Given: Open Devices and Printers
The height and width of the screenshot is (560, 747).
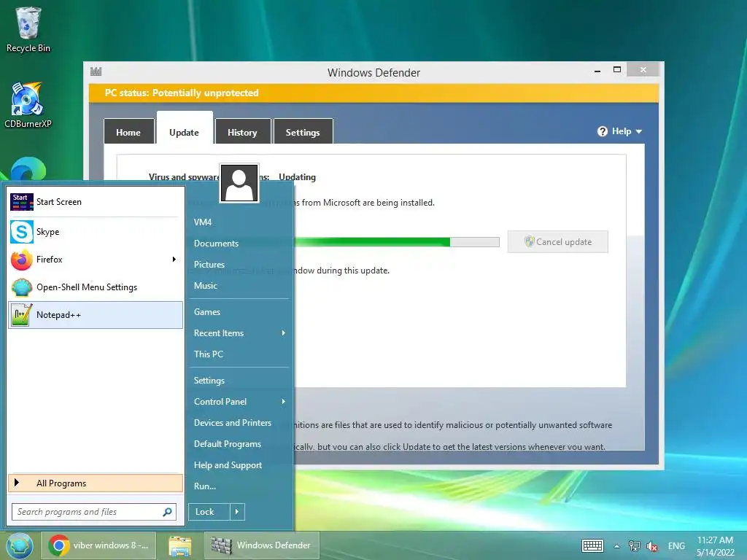Looking at the screenshot, I should pyautogui.click(x=233, y=423).
